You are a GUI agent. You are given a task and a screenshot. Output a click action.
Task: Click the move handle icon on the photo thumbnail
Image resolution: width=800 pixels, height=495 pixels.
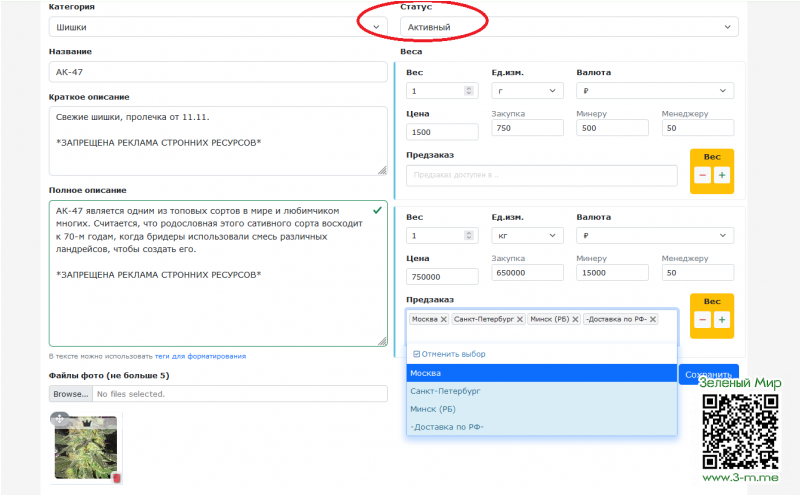click(x=59, y=419)
